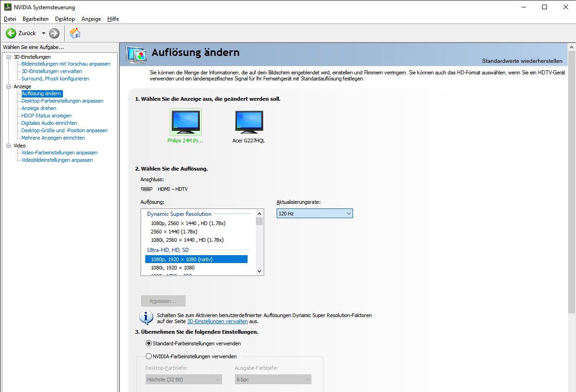Open 3D-Einstellungen verwalten in sidebar

[52, 71]
